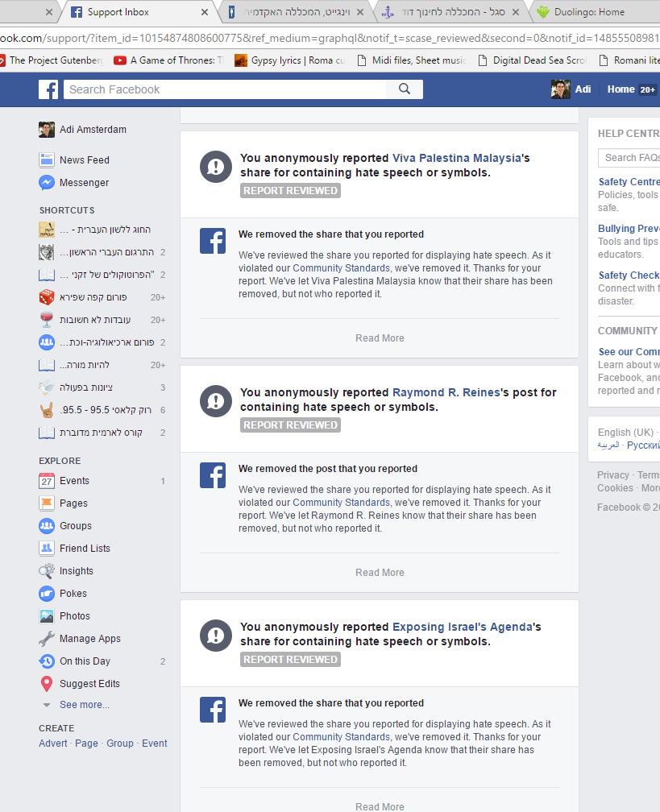Open Cookies footer link

click(x=615, y=488)
